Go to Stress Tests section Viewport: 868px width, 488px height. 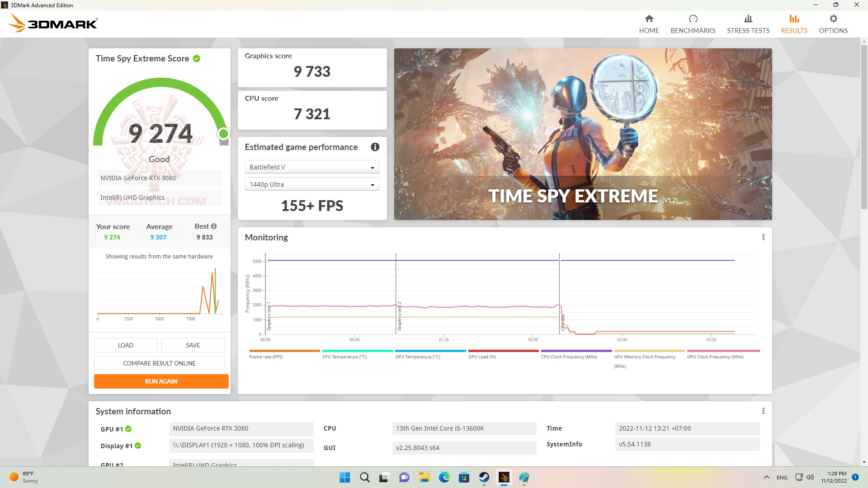point(748,24)
